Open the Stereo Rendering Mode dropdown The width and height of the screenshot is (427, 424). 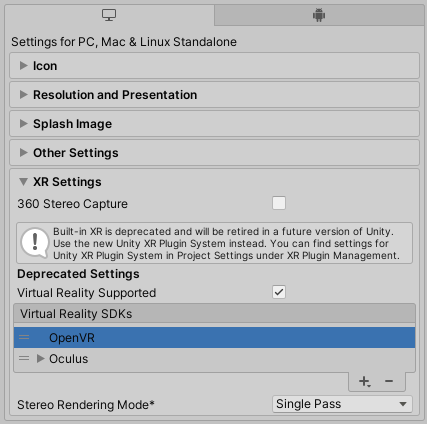[342, 404]
